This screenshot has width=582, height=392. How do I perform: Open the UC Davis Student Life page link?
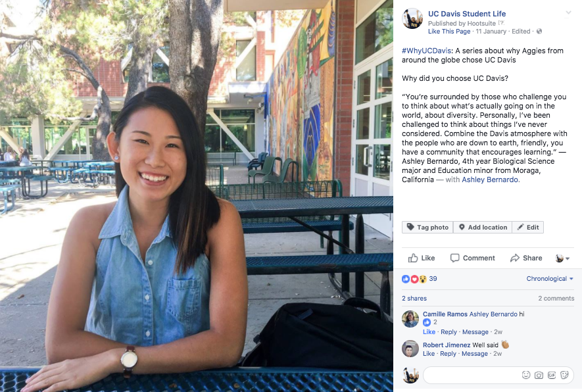point(467,14)
